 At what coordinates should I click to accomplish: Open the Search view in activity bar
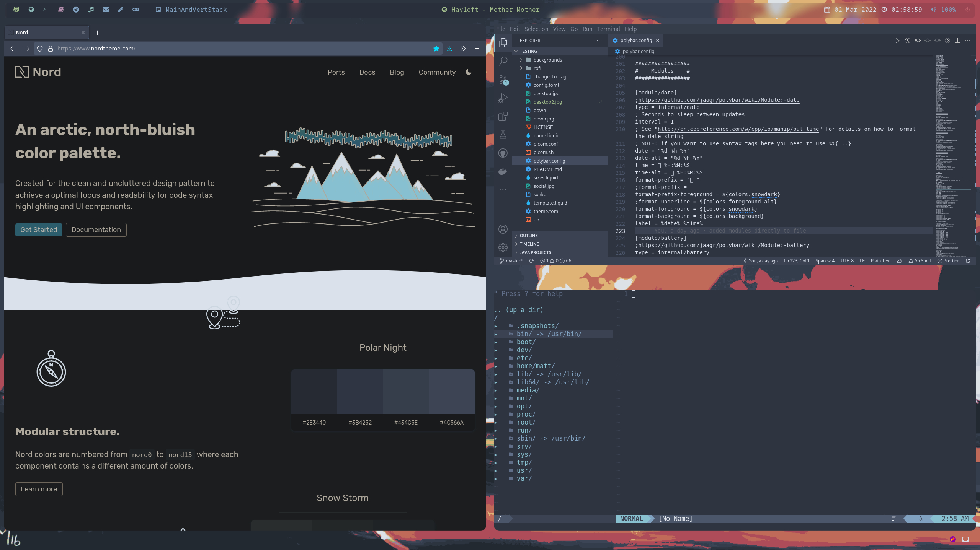(x=503, y=61)
